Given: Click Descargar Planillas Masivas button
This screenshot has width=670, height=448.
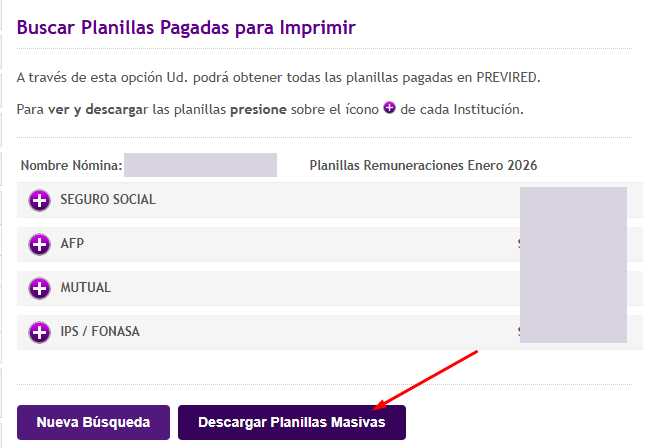Looking at the screenshot, I should point(292,422).
